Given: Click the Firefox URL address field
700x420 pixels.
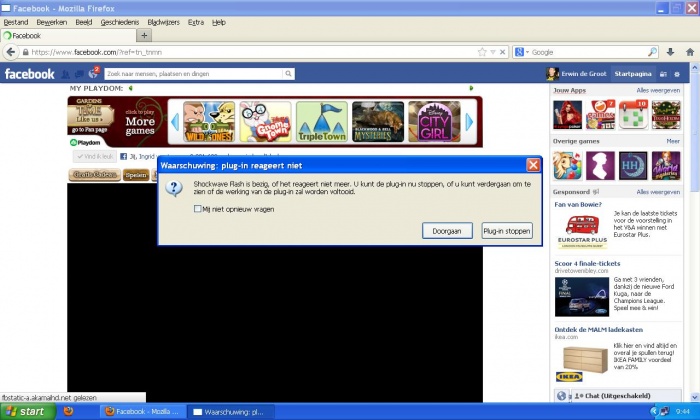Looking at the screenshot, I should point(252,52).
